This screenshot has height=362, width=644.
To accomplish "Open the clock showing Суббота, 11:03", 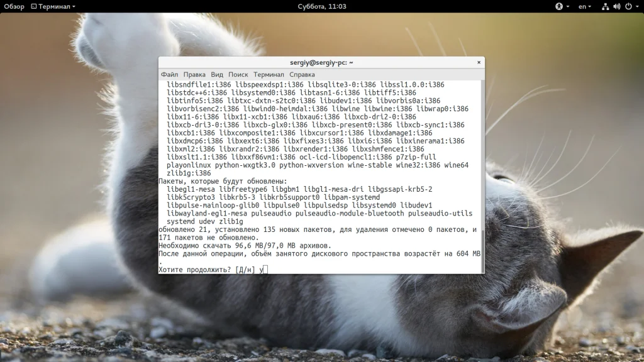I will [322, 6].
